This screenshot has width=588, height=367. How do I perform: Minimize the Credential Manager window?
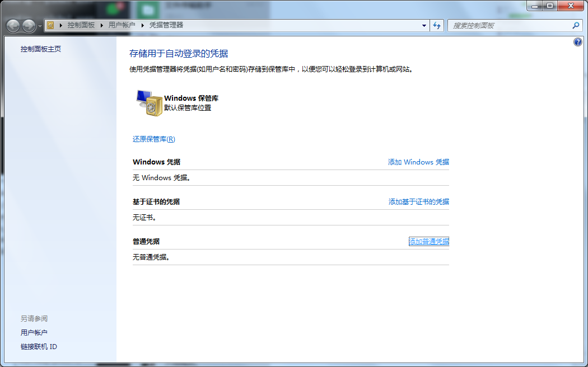(534, 6)
